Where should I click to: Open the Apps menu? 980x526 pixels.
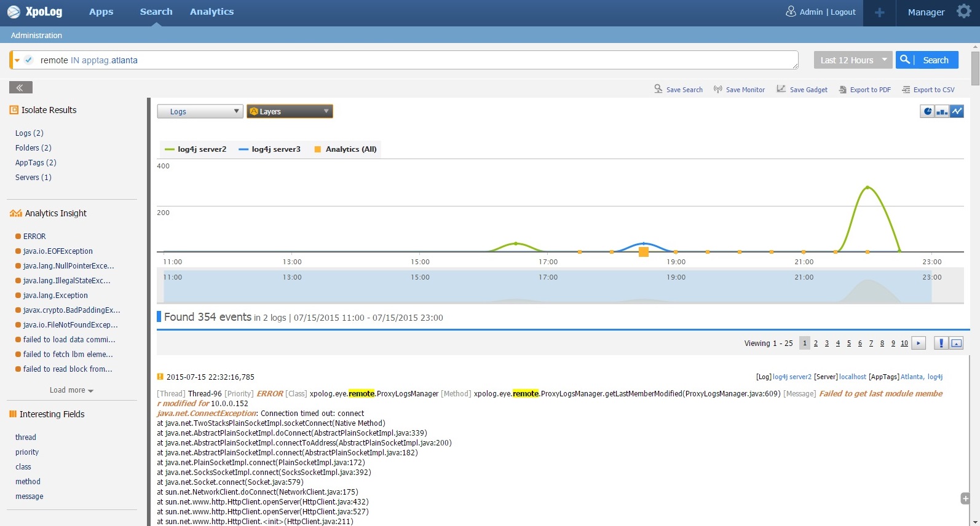(101, 12)
